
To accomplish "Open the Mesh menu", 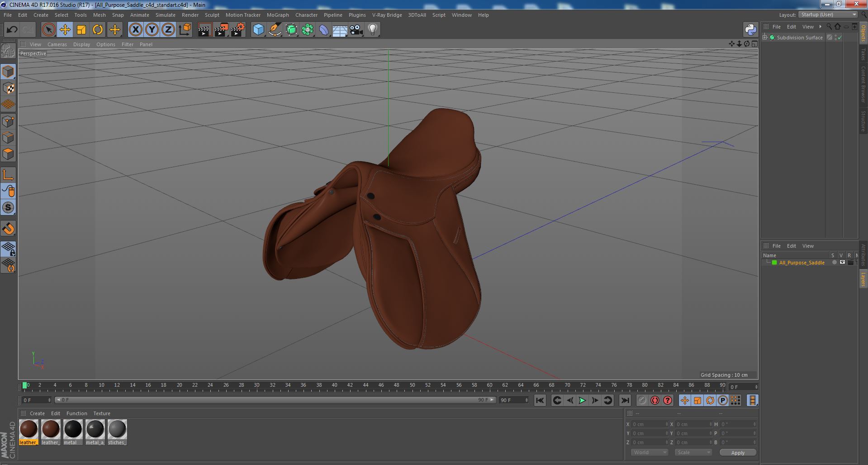I will [99, 15].
